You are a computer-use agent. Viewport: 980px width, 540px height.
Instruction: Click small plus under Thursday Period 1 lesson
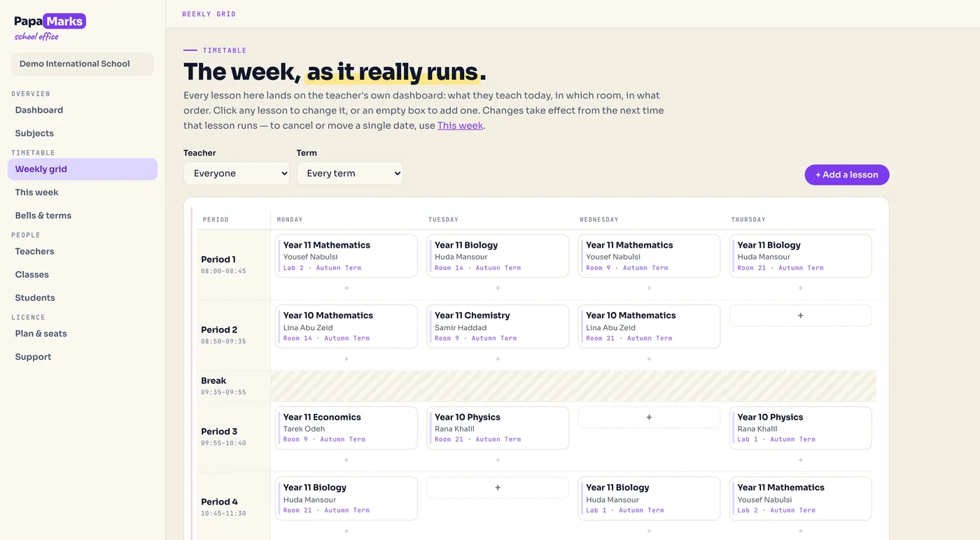[801, 288]
